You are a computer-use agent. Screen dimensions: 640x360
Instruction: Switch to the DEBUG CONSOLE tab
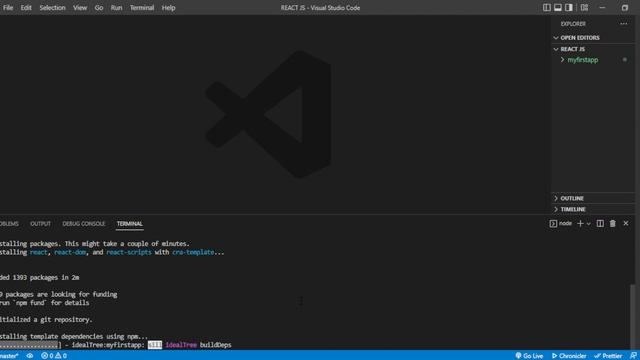click(x=84, y=224)
